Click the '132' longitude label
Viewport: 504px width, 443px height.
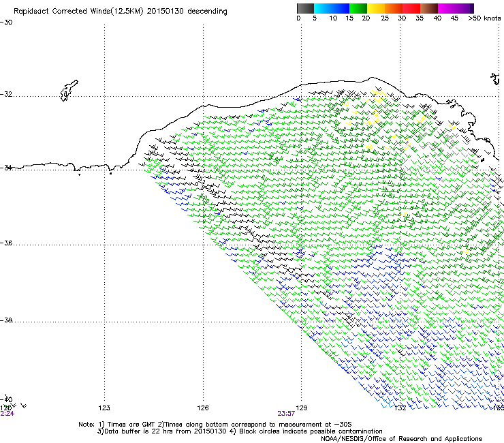[x=400, y=408]
